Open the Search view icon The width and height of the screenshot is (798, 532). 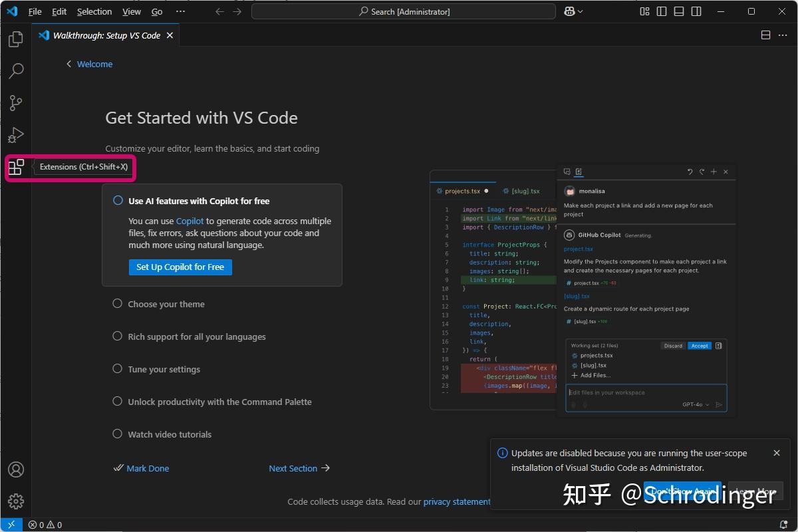(x=16, y=71)
